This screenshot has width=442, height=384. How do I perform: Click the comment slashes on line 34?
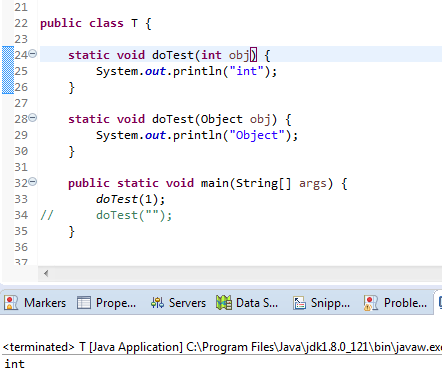47,215
